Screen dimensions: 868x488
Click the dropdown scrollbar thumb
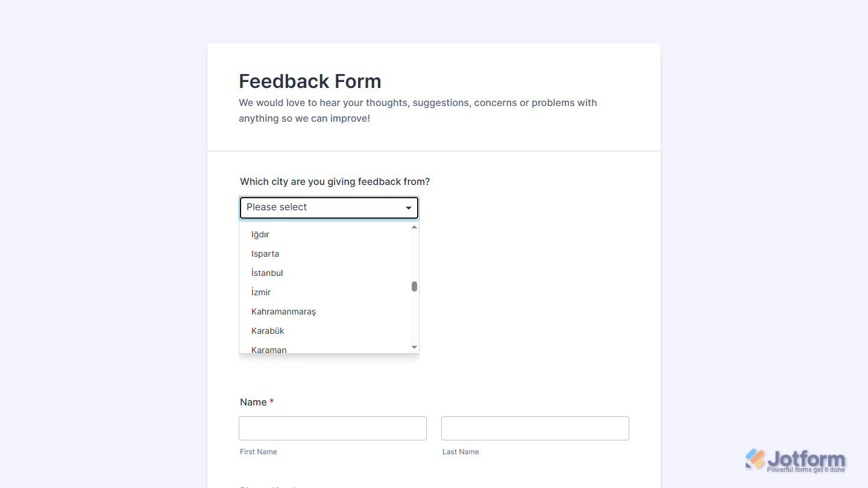tap(414, 287)
